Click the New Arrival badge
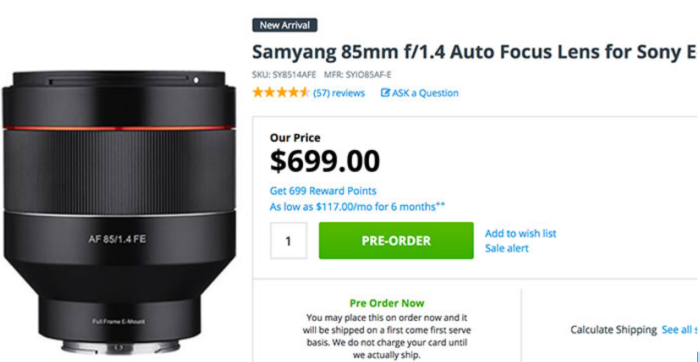This screenshot has height=362, width=700. tap(285, 25)
